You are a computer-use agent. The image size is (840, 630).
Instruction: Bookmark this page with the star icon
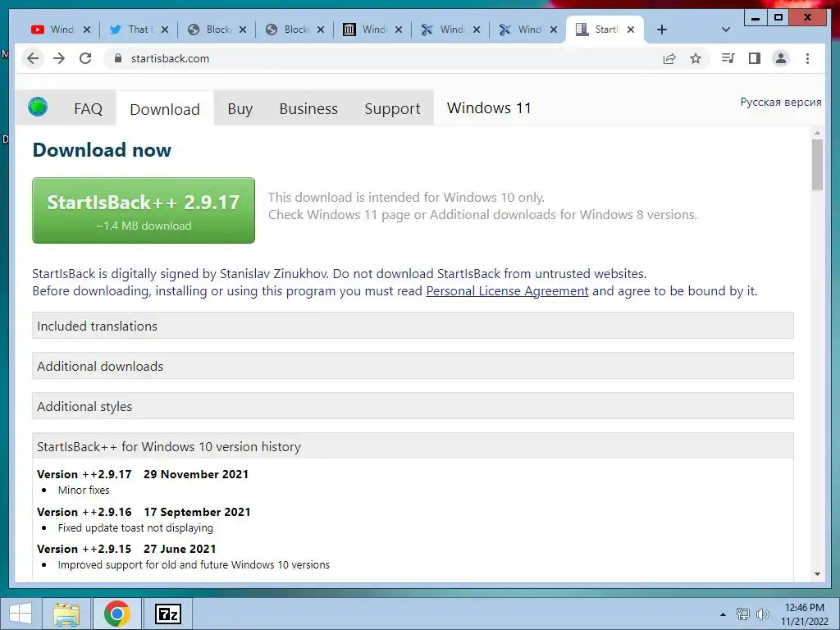(696, 58)
